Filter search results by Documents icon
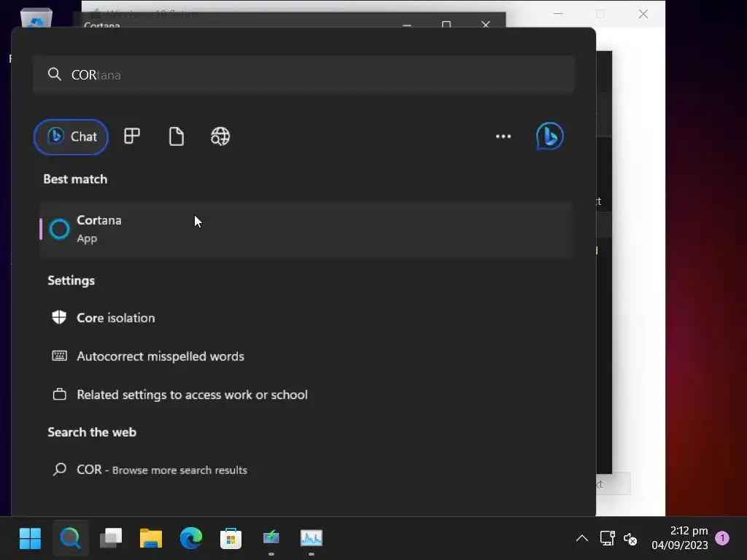Viewport: 747px width, 560px height. [x=177, y=136]
